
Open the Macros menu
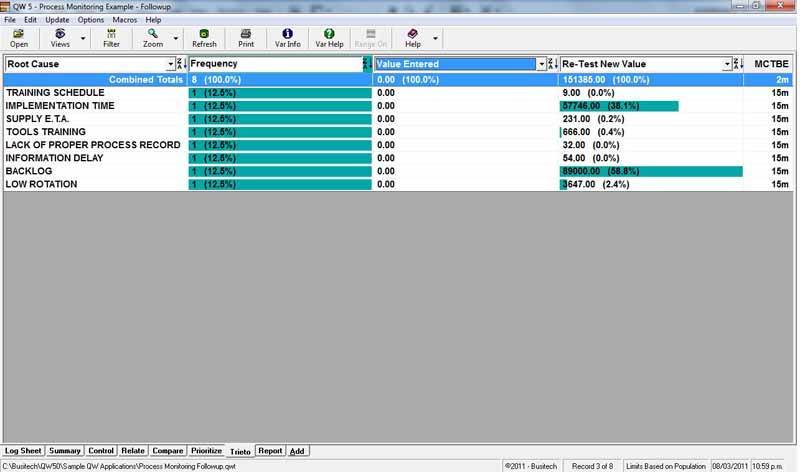tap(125, 20)
